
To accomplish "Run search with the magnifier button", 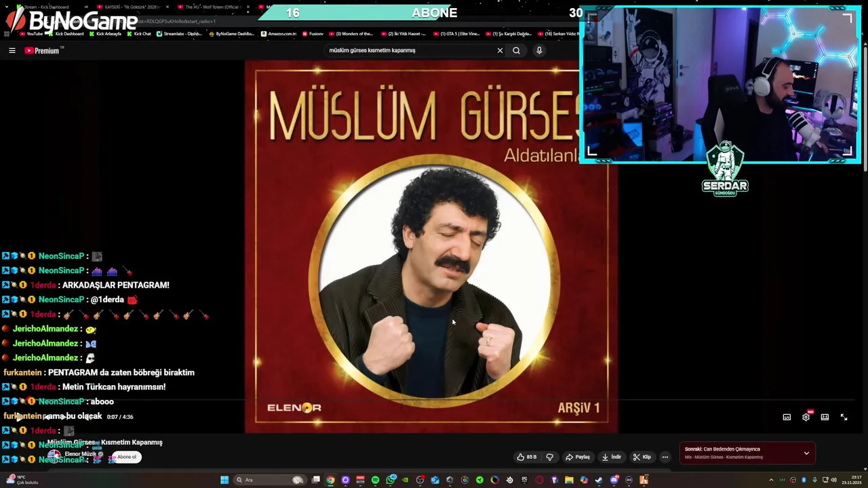I will (516, 50).
